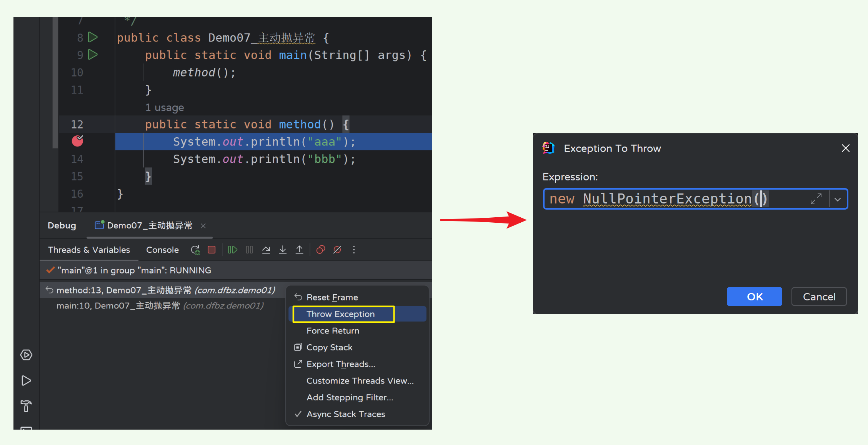This screenshot has height=445, width=868.
Task: Toggle the breakpoint on line 13
Action: pos(77,141)
